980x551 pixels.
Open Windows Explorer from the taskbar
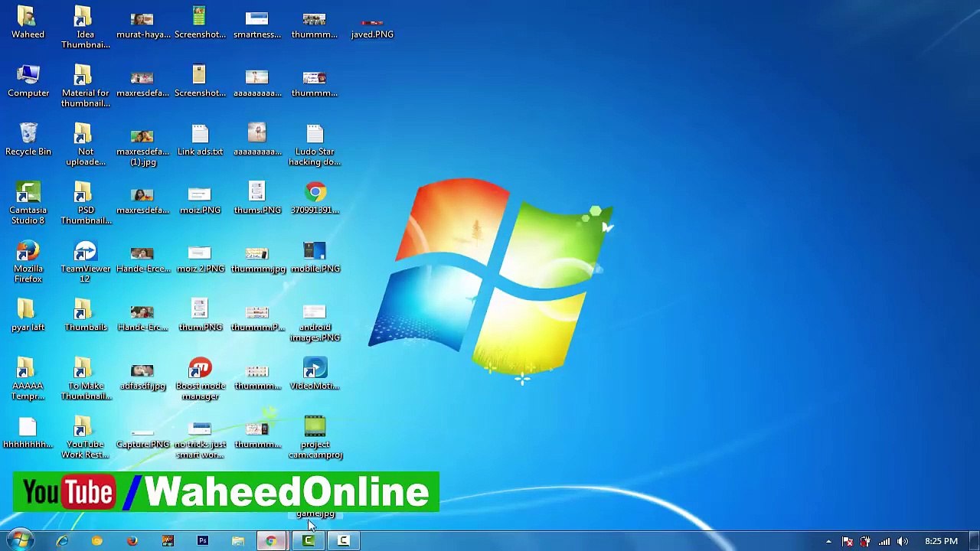pos(238,541)
